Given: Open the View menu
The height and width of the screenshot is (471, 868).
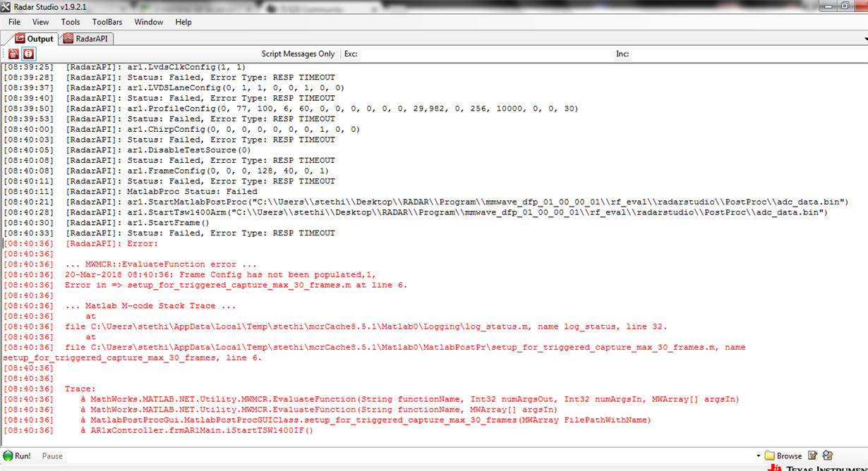Looking at the screenshot, I should click(40, 22).
